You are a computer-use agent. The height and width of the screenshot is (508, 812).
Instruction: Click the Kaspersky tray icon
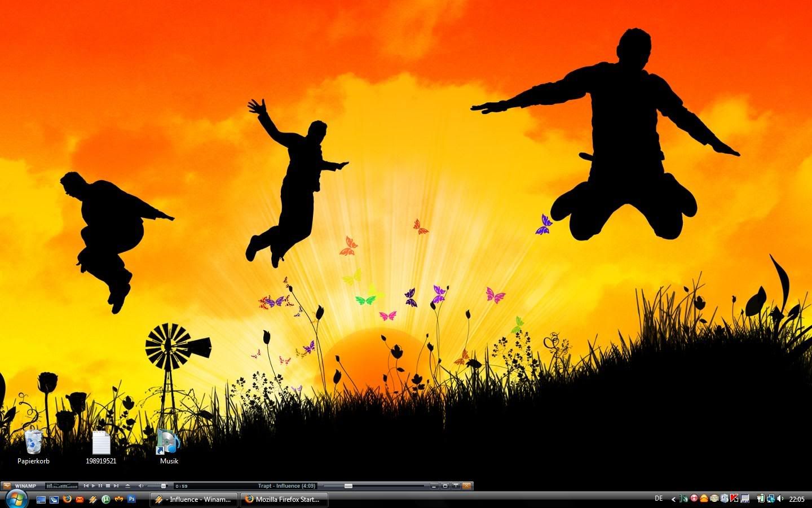tap(734, 498)
